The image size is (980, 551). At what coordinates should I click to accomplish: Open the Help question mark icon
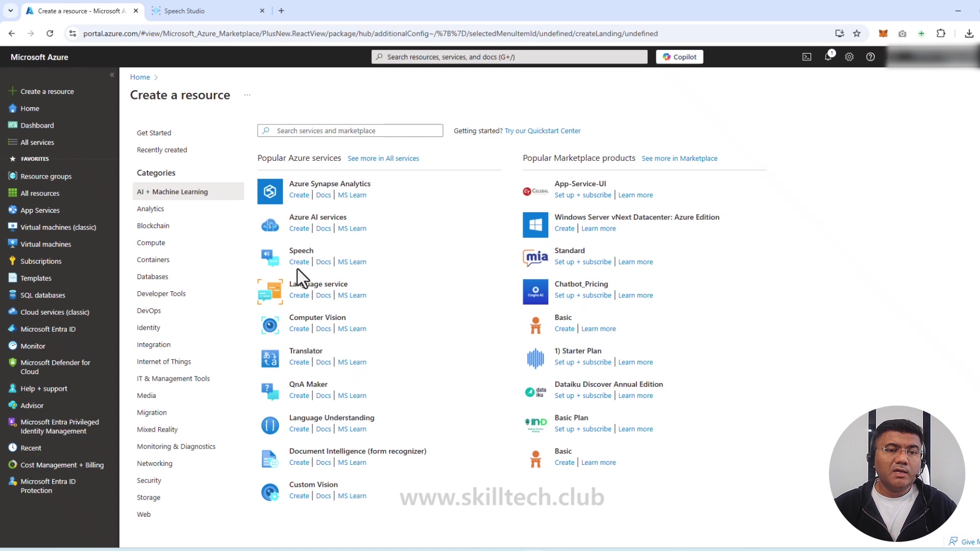(x=870, y=57)
